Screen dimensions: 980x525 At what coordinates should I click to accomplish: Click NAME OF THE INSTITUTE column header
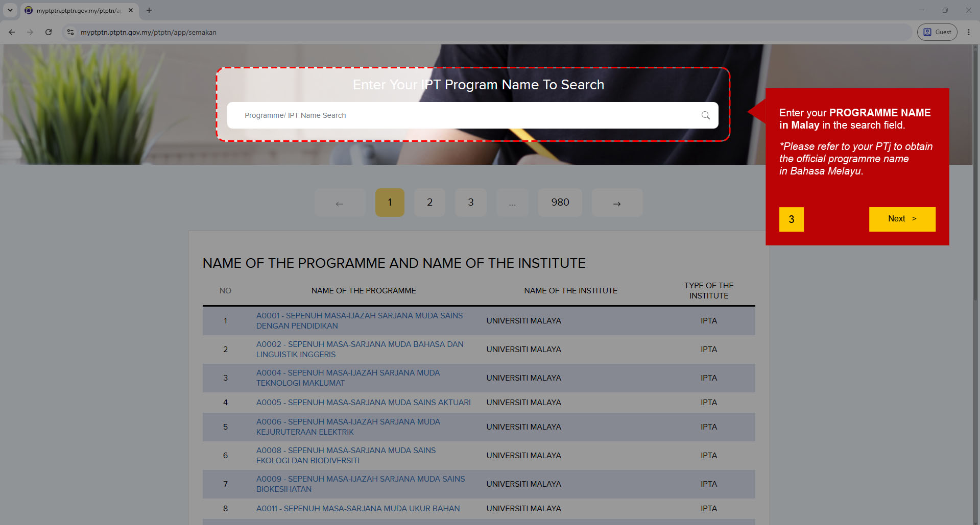coord(570,291)
